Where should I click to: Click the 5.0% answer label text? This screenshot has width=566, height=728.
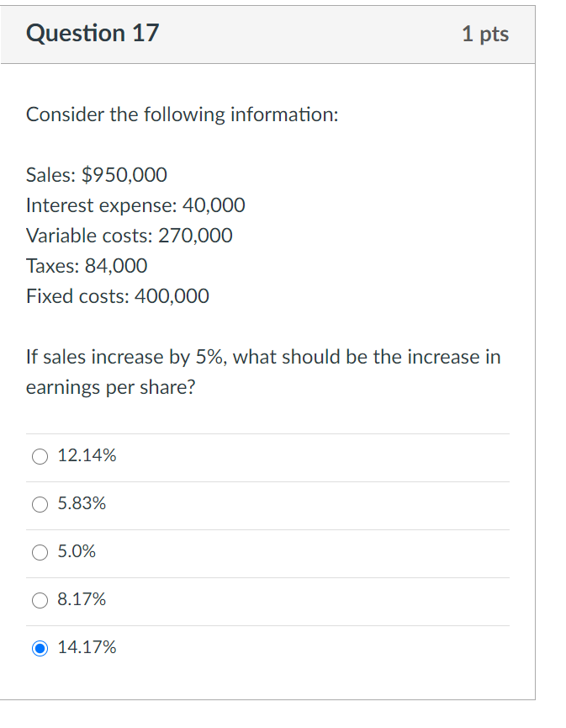[x=78, y=552]
